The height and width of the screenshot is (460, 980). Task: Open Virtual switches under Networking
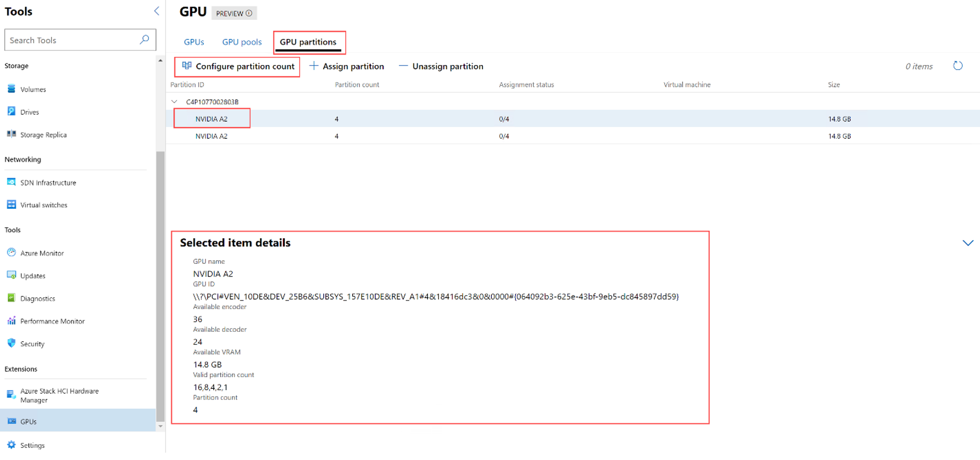[x=44, y=205]
